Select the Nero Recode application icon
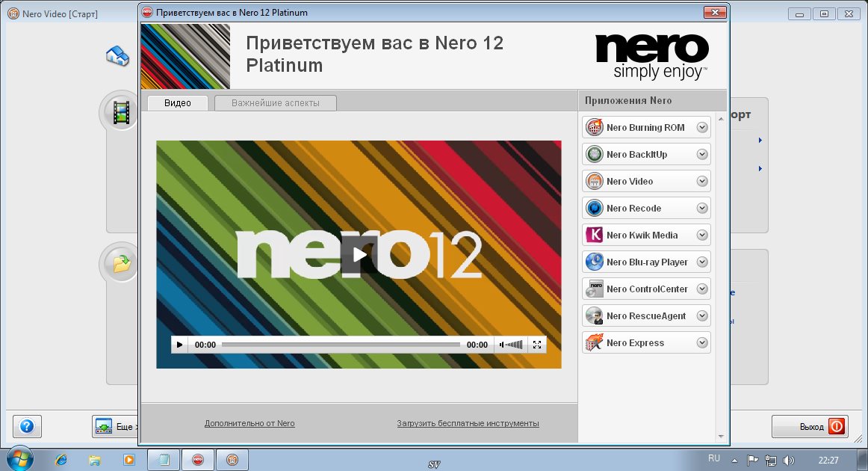This screenshot has width=868, height=471. click(x=595, y=209)
